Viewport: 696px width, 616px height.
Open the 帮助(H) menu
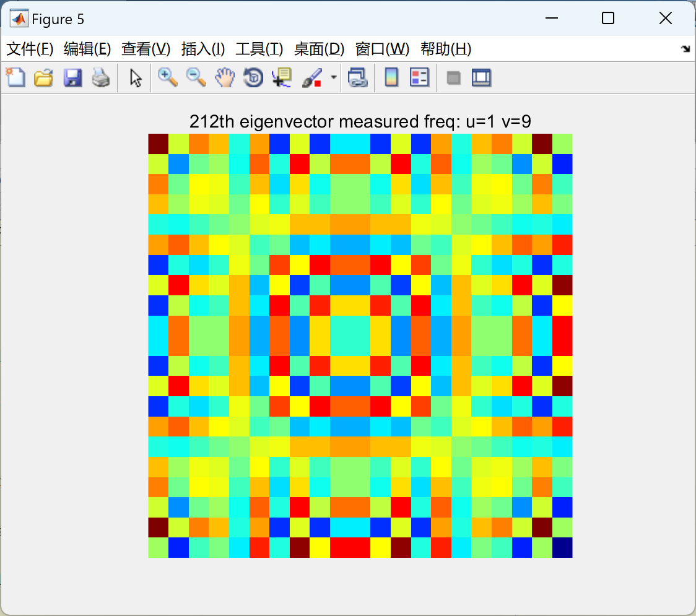(x=446, y=49)
